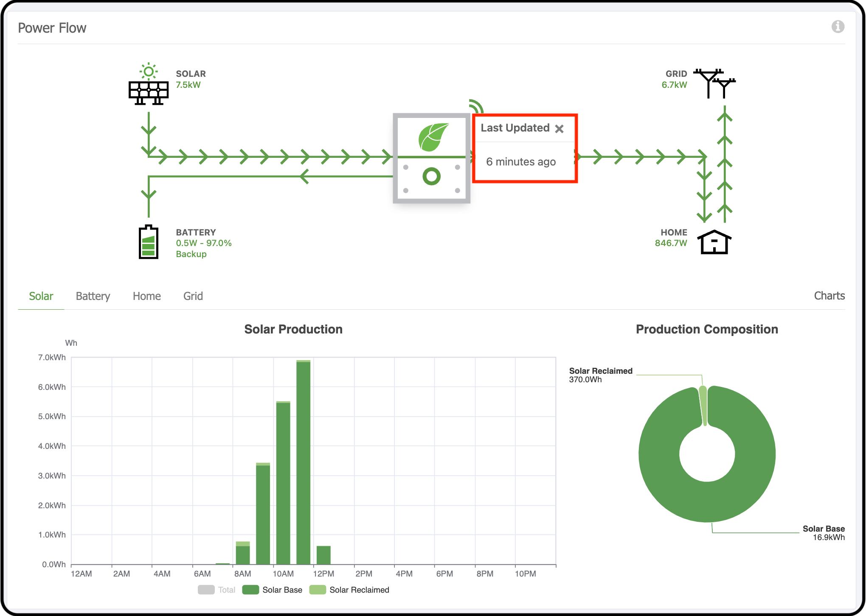Click the green leaf inverter icon

432,137
